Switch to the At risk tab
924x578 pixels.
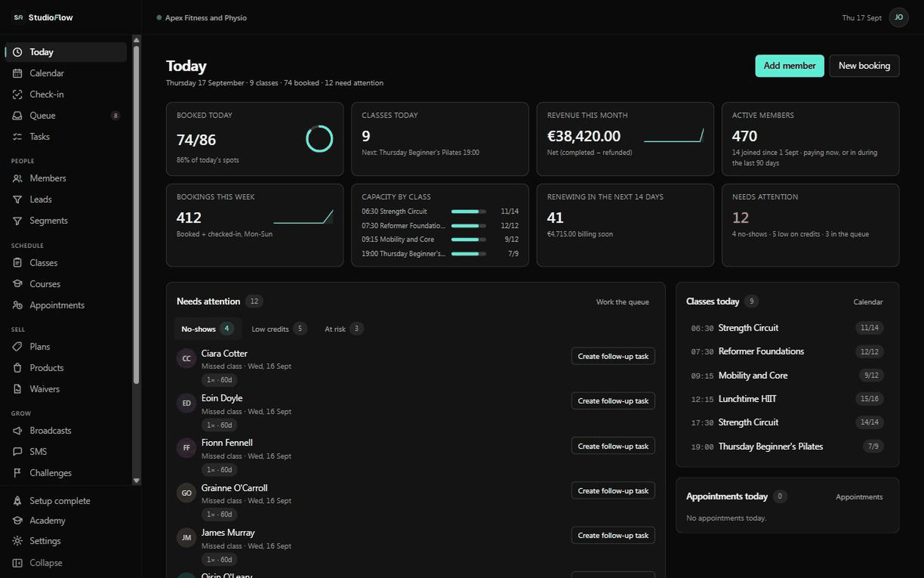(344, 329)
